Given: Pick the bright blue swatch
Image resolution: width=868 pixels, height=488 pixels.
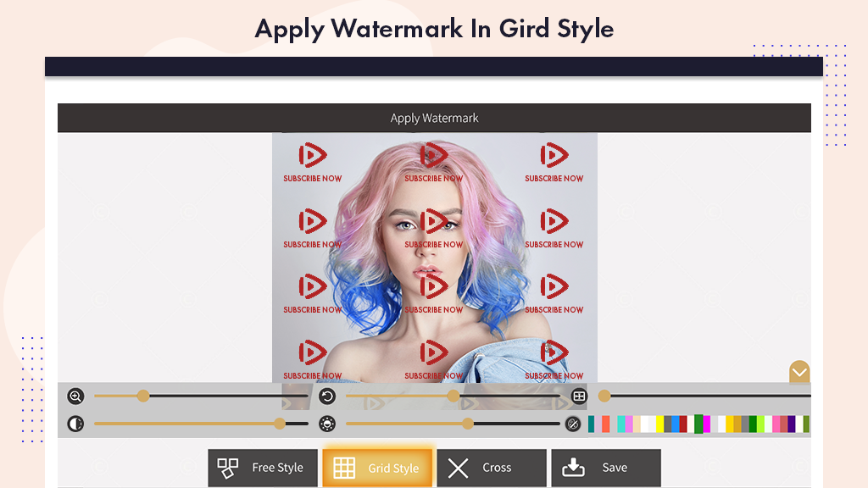Looking at the screenshot, I should [x=676, y=424].
